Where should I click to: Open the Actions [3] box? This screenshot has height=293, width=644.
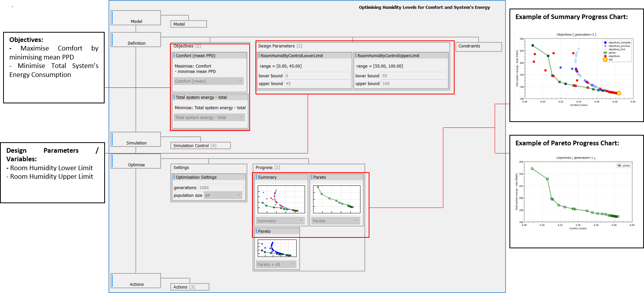[189, 287]
